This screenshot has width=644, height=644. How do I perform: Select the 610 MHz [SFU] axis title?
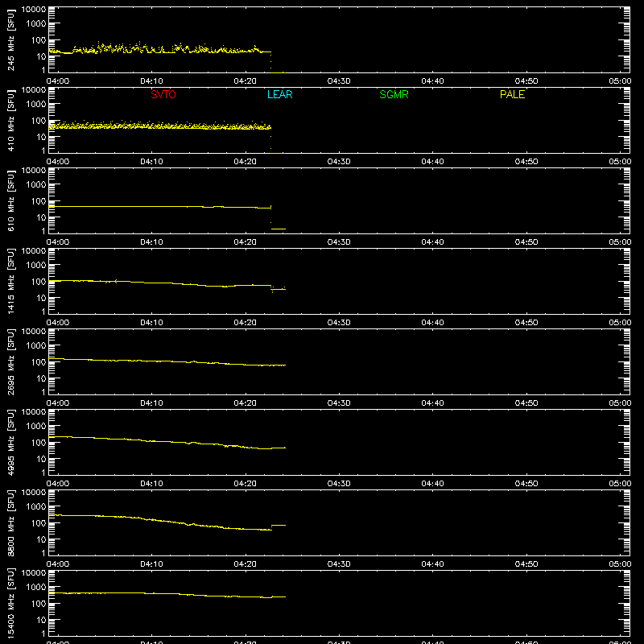click(x=11, y=200)
